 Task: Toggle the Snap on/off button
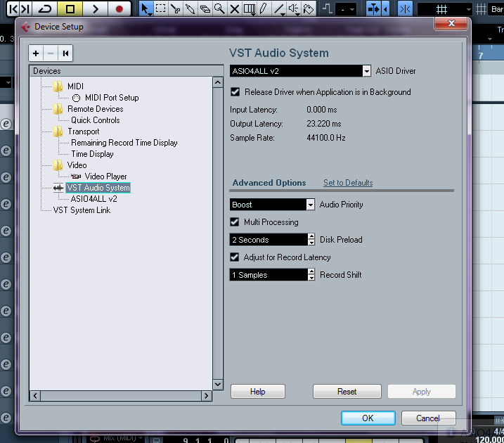(405, 9)
